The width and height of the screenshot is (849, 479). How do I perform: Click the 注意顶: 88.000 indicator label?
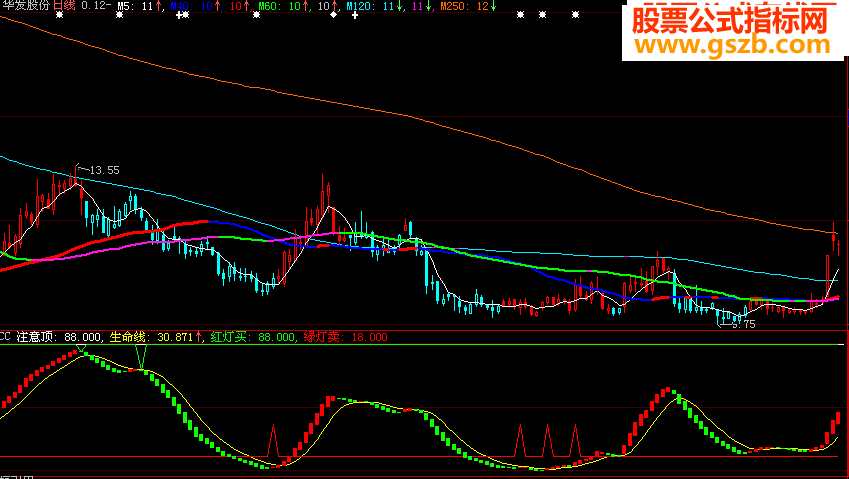58,337
